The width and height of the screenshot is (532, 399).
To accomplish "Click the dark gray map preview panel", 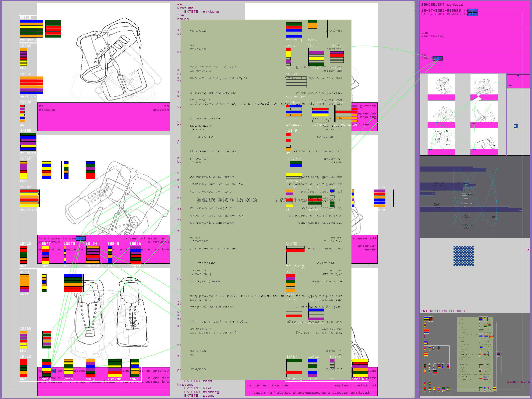I will [475, 197].
